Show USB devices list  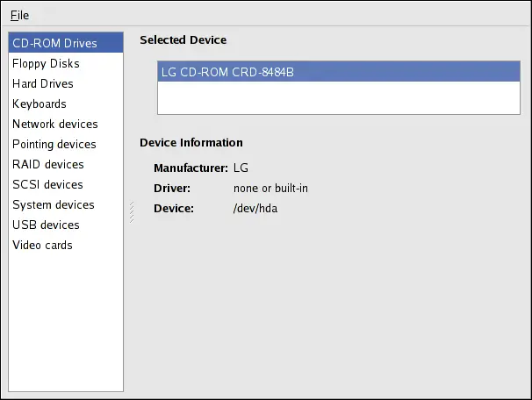click(46, 225)
